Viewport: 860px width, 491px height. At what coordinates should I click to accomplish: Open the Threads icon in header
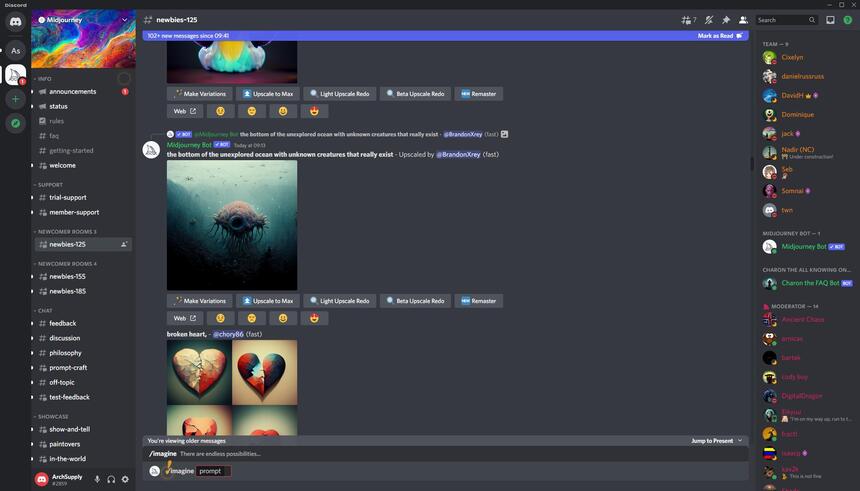point(687,20)
